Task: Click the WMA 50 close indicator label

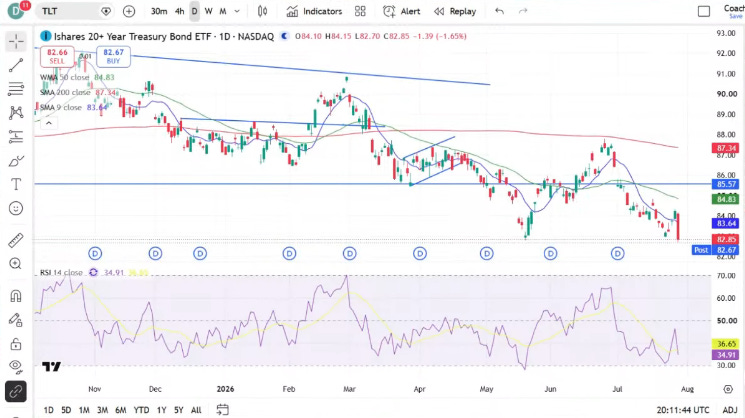Action: (x=65, y=77)
